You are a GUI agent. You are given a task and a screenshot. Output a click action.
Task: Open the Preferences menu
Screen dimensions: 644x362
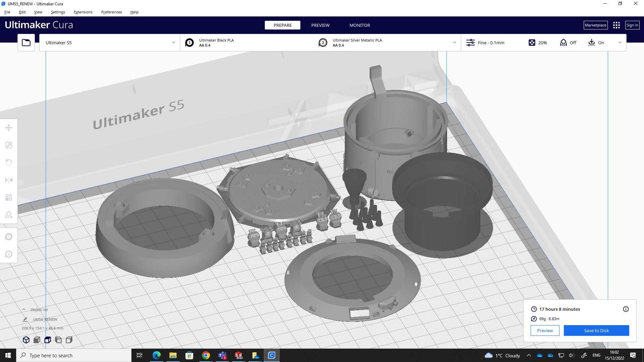click(x=111, y=12)
